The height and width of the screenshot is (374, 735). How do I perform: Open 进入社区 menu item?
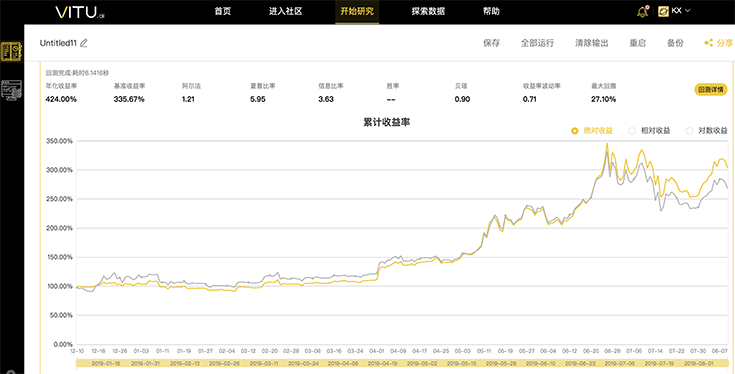tap(285, 11)
